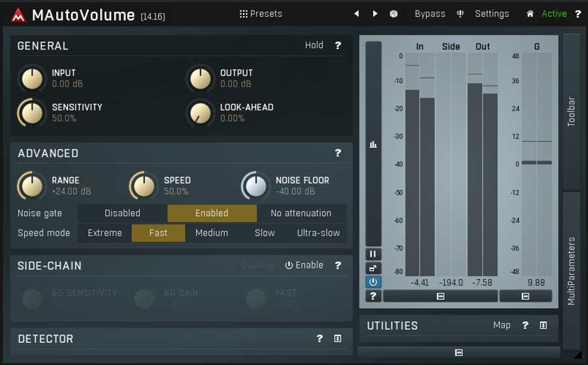Open help for the meters panel
588x365 pixels.
373,296
